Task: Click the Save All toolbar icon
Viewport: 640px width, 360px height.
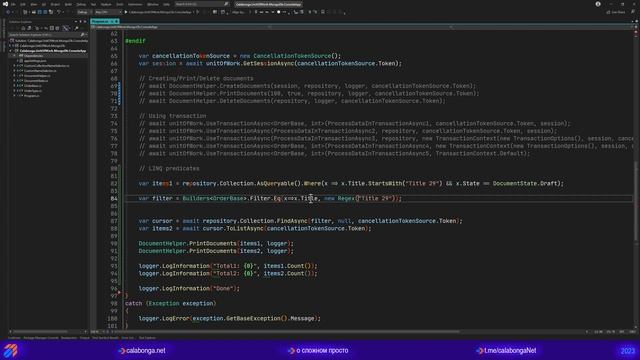Action: 45,12
